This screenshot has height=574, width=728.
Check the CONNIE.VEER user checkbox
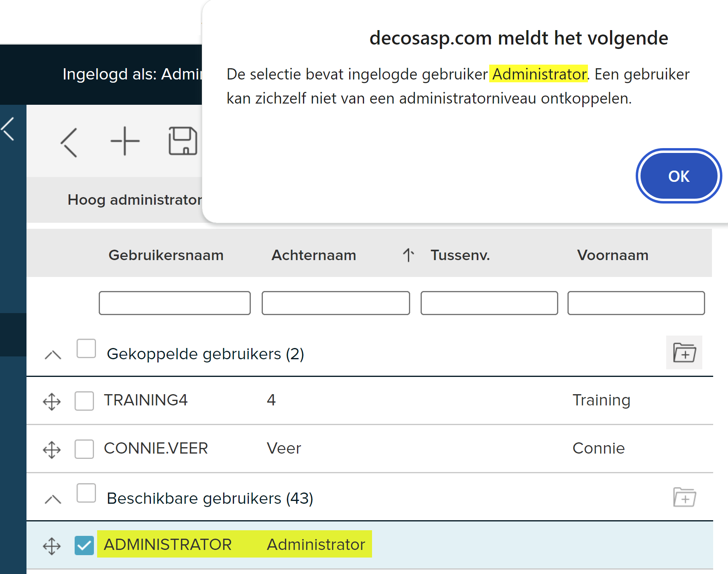click(x=84, y=449)
